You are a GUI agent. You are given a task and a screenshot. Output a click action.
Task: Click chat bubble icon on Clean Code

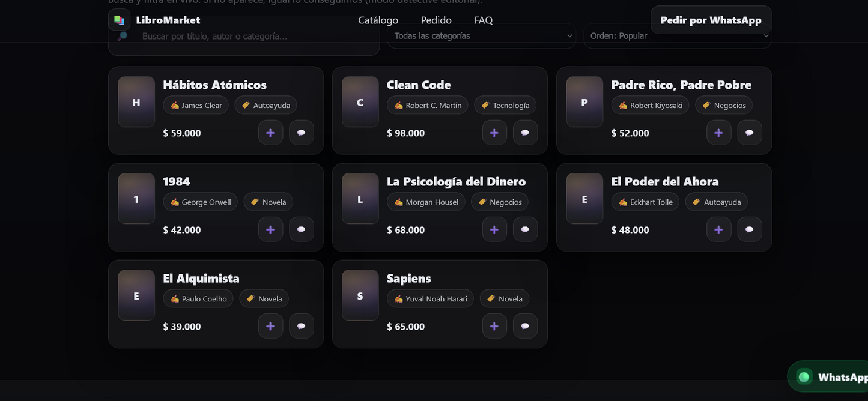pyautogui.click(x=525, y=133)
